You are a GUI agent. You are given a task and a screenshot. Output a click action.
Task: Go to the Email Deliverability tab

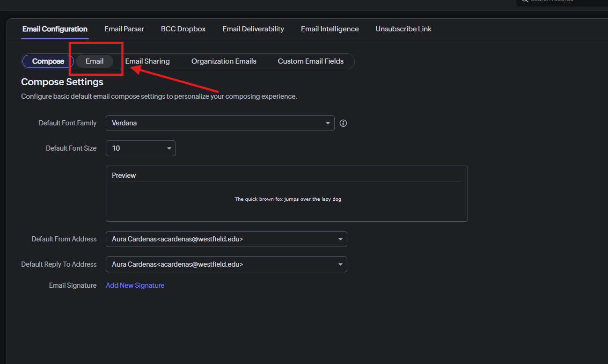tap(253, 29)
